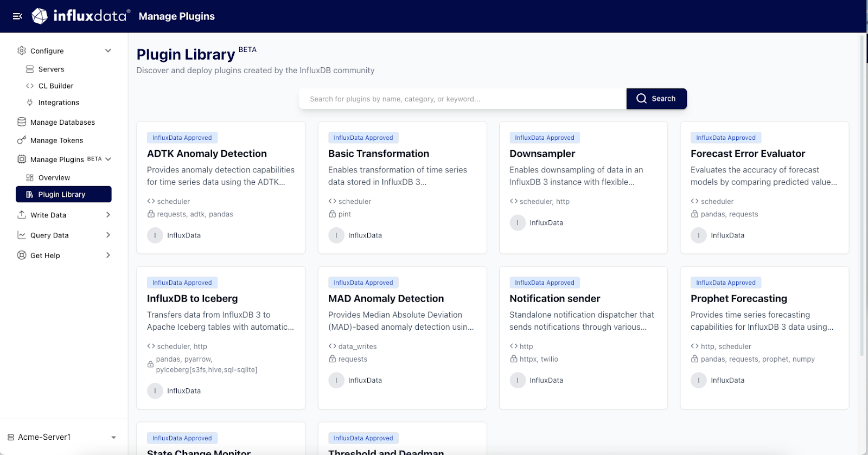
Task: Click Downsampler author avatar
Action: pyautogui.click(x=518, y=223)
